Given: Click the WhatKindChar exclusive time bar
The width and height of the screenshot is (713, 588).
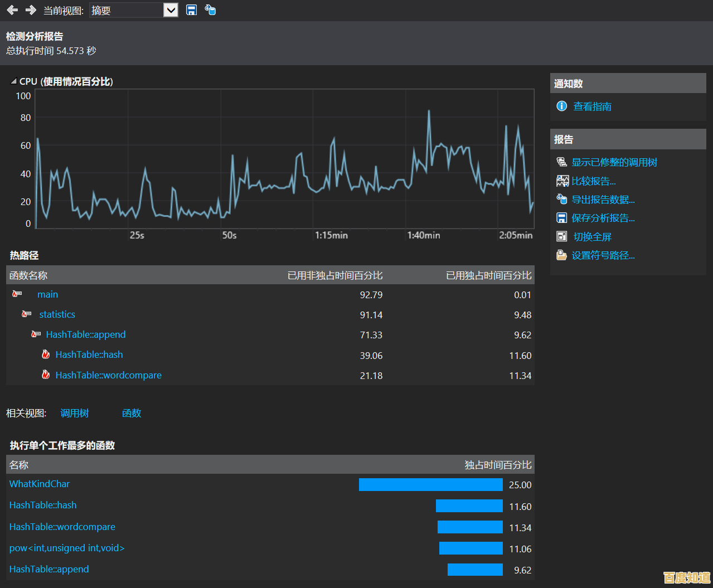Looking at the screenshot, I should [430, 484].
